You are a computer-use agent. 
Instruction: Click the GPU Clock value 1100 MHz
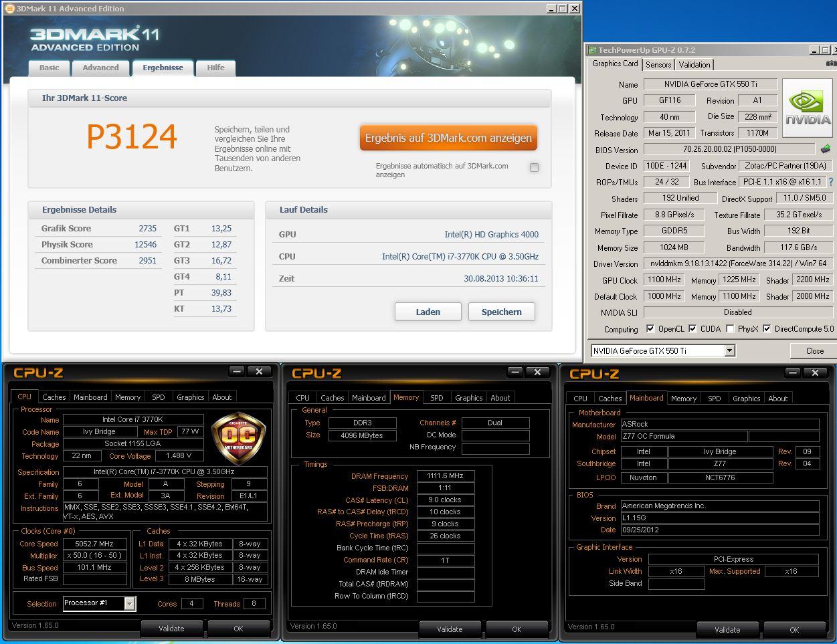pyautogui.click(x=664, y=280)
